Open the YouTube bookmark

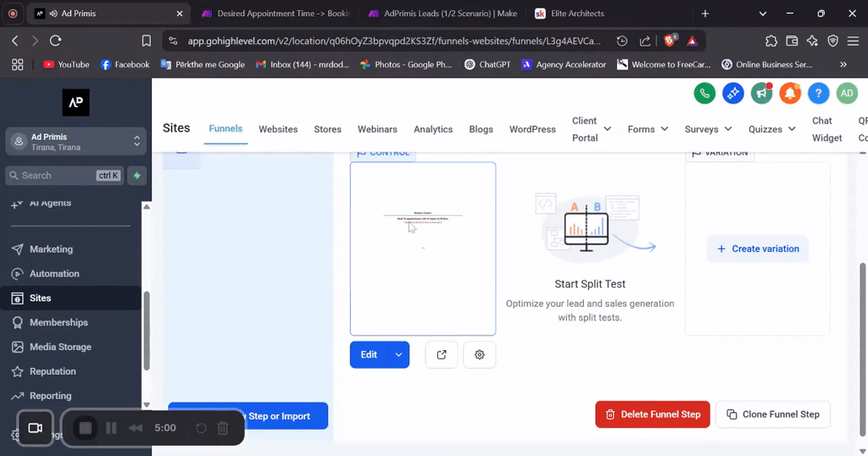(x=66, y=64)
